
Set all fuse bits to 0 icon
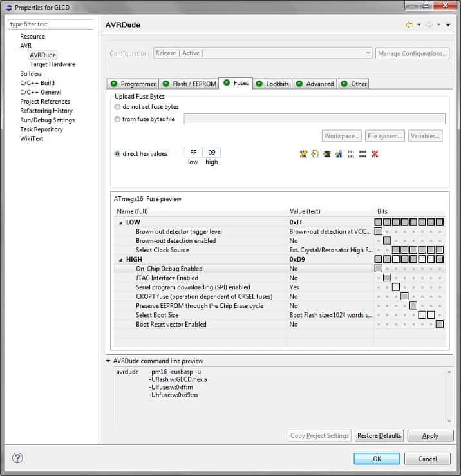point(362,154)
